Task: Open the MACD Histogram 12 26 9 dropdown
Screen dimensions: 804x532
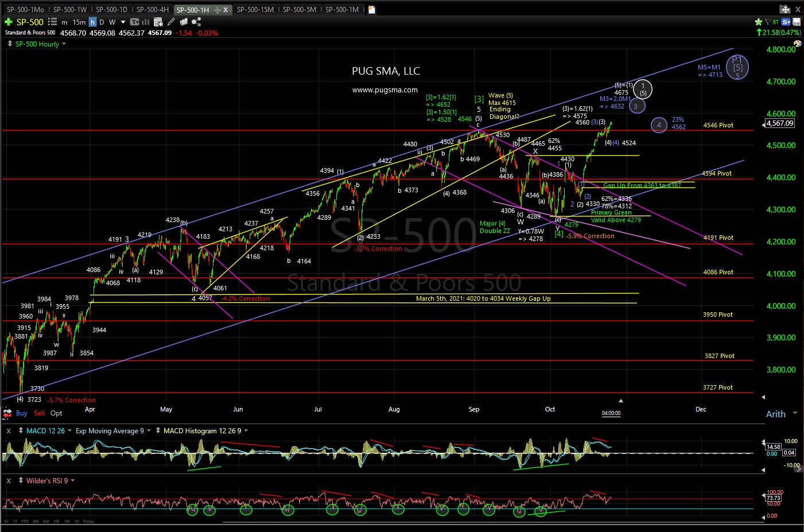Action: (246, 430)
